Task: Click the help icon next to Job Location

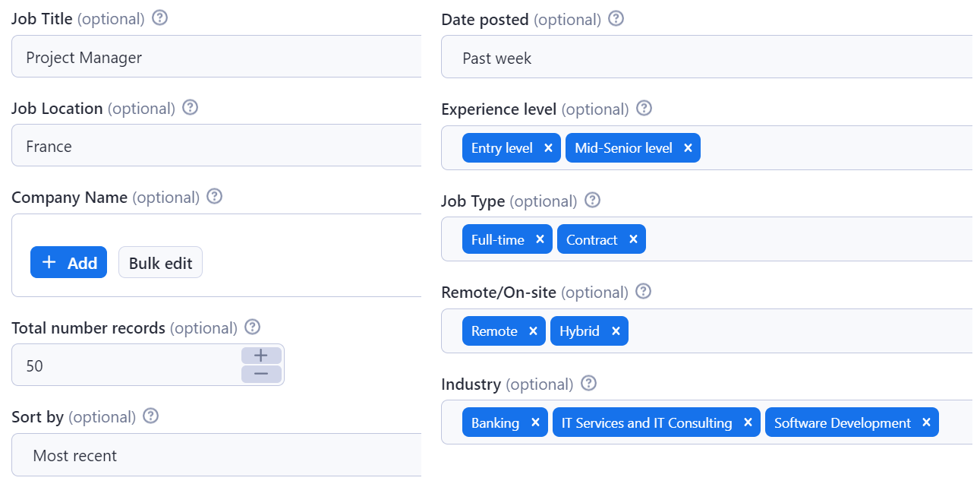Action: point(189,108)
